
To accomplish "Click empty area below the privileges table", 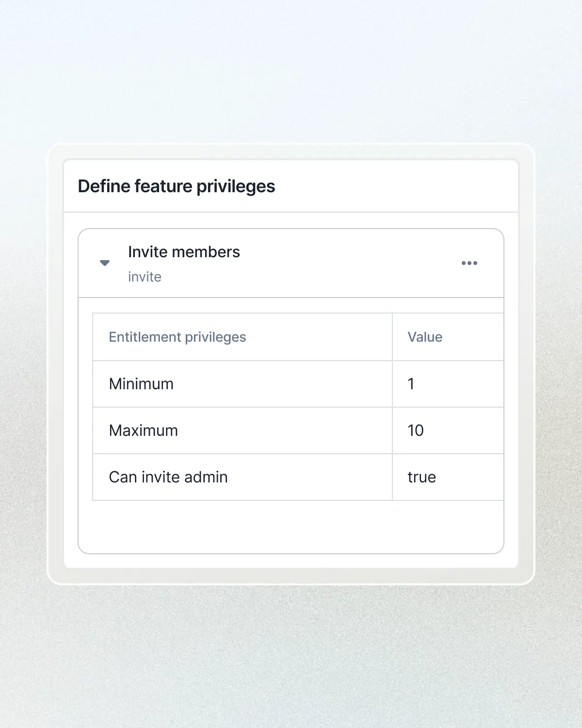I will pyautogui.click(x=291, y=527).
